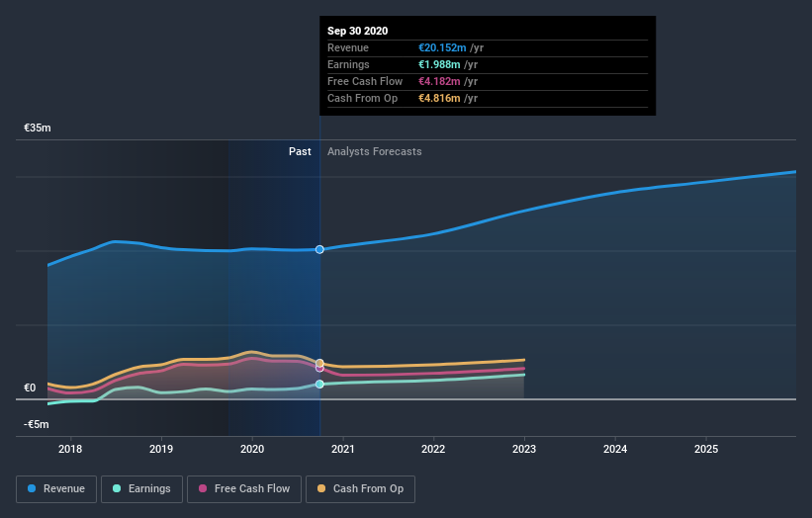Click the 2025 x-axis label
Viewport: 812px width, 518px height.
(706, 449)
